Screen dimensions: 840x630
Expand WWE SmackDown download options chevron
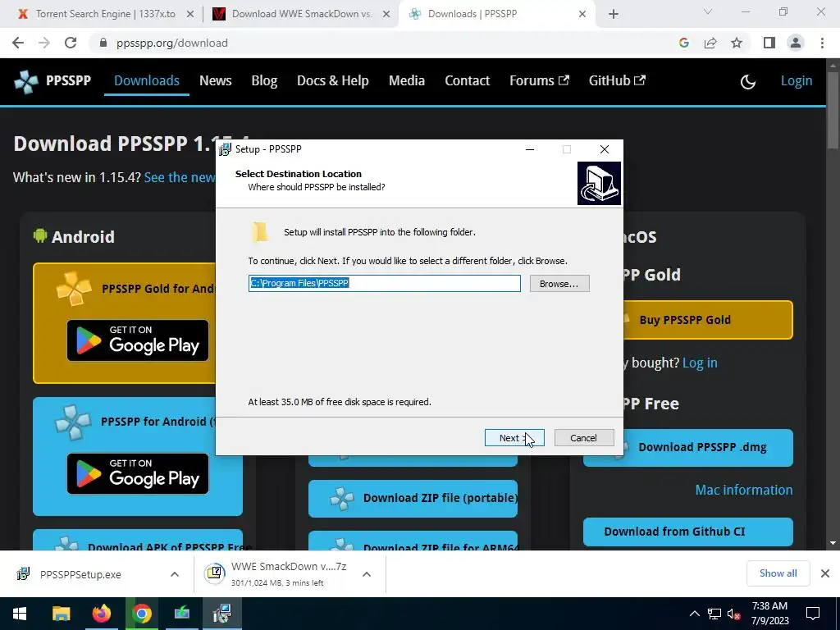367,574
